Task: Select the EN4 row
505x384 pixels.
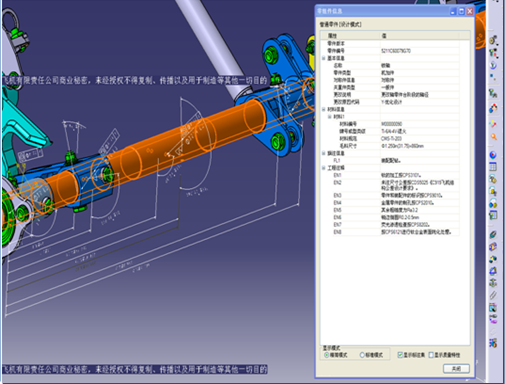Action: 390,203
